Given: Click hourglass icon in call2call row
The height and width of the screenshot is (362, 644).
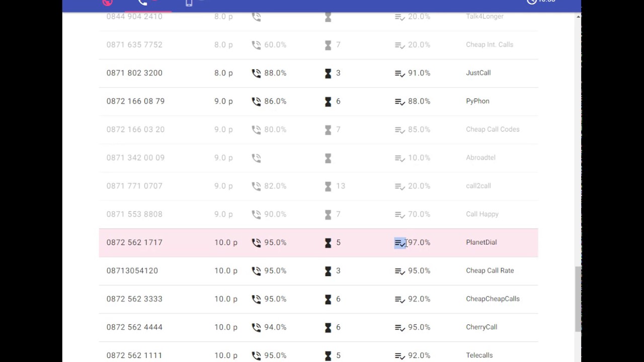Looking at the screenshot, I should point(328,187).
